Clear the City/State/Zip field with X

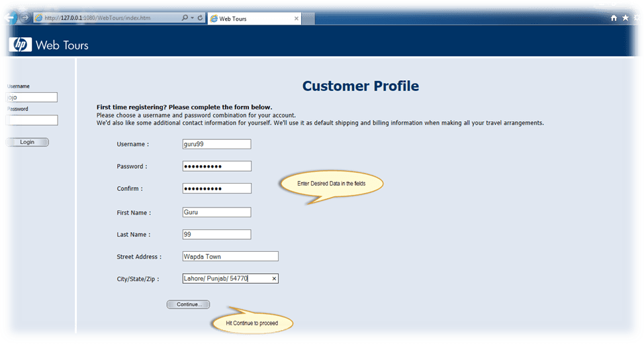[274, 279]
